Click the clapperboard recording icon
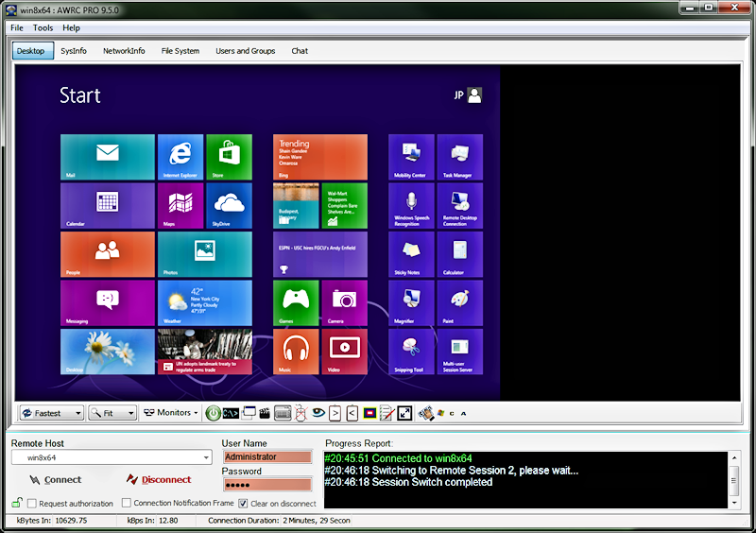Image resolution: width=756 pixels, height=533 pixels. tap(265, 413)
